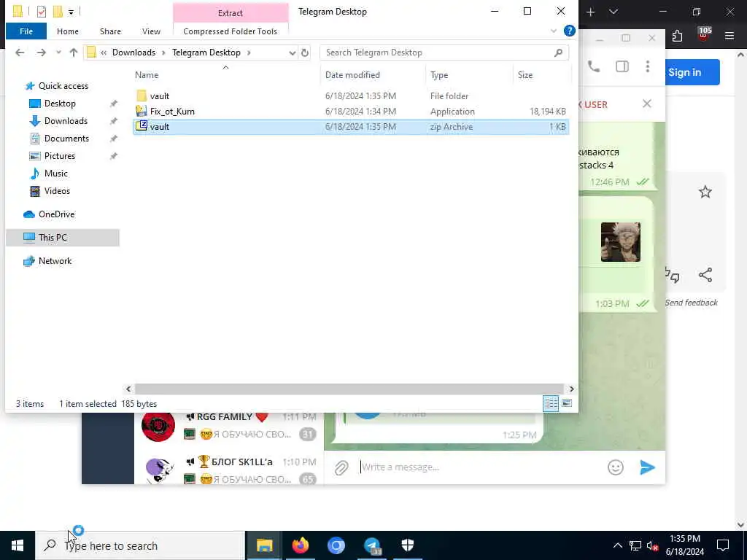Screen dimensions: 747x560
Task: Open the Telegram emoji picker
Action: 616,467
